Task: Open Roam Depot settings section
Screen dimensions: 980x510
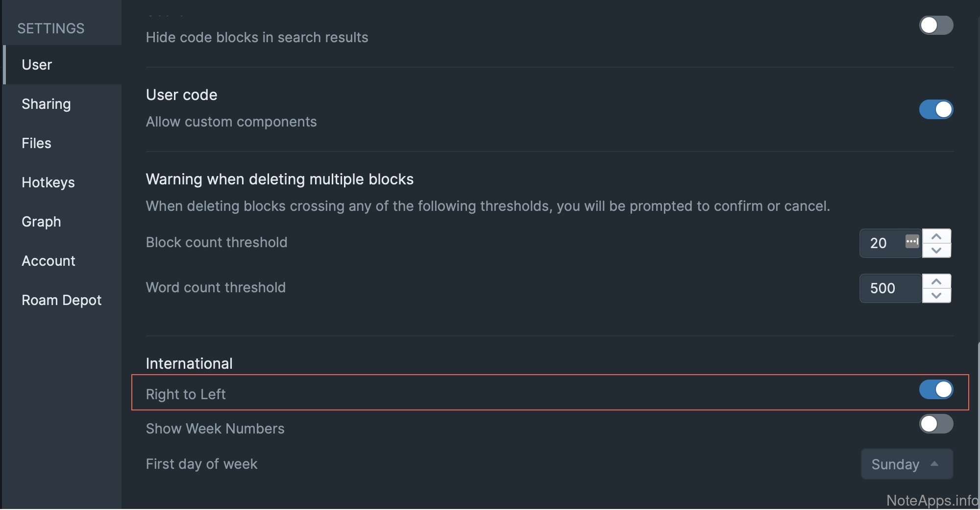Action: [x=61, y=300]
